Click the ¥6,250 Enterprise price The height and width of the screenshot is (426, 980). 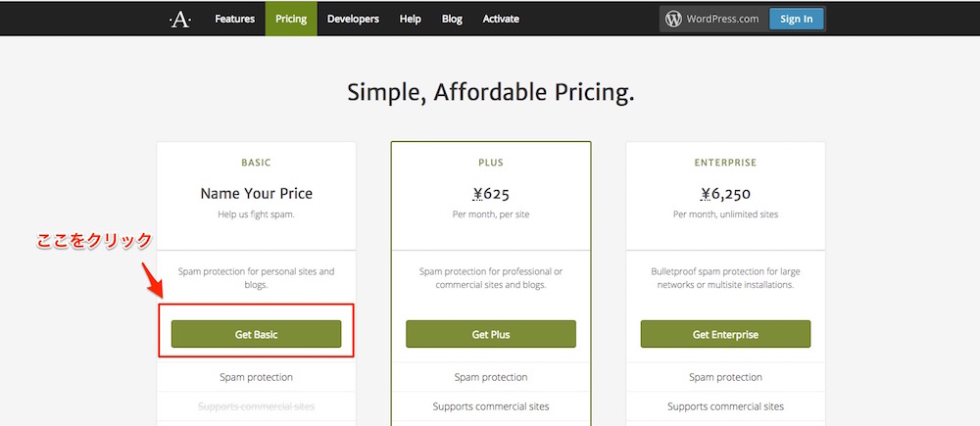coord(725,194)
